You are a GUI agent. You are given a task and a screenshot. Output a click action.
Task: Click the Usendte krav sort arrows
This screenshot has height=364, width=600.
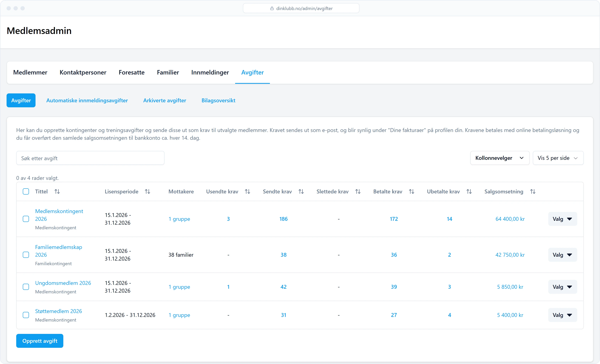pyautogui.click(x=248, y=192)
